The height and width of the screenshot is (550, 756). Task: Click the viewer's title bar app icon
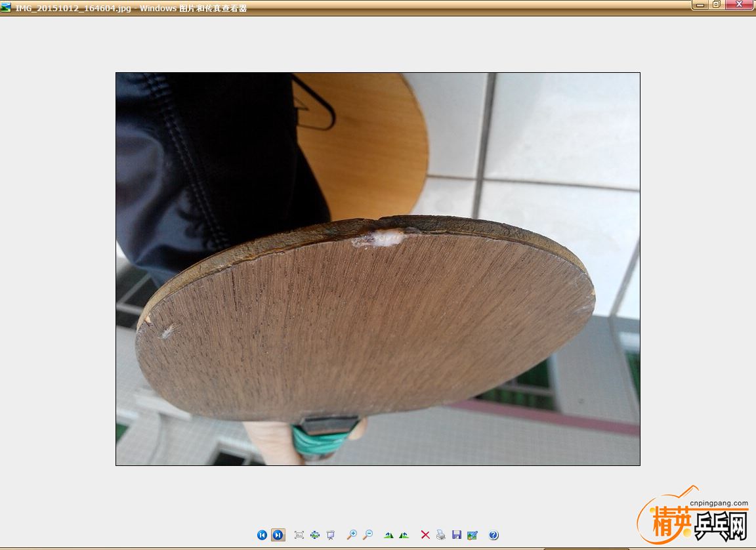point(6,7)
